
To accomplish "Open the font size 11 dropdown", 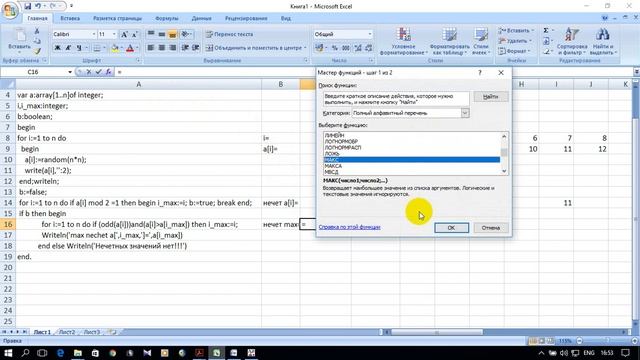I will coord(114,34).
